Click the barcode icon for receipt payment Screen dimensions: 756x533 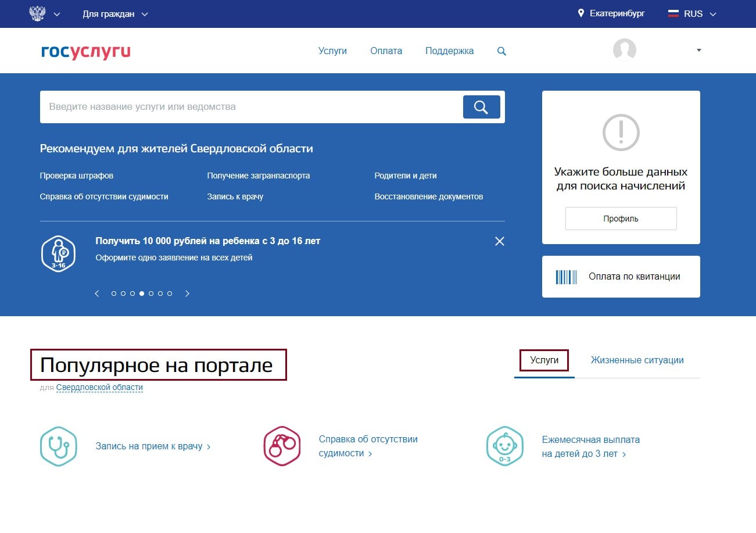(x=566, y=277)
